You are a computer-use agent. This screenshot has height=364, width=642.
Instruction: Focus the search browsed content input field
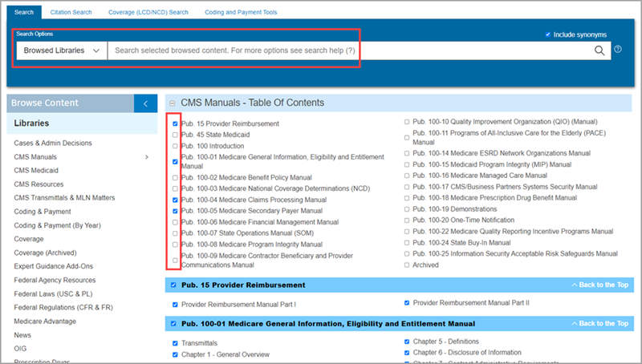[348, 51]
